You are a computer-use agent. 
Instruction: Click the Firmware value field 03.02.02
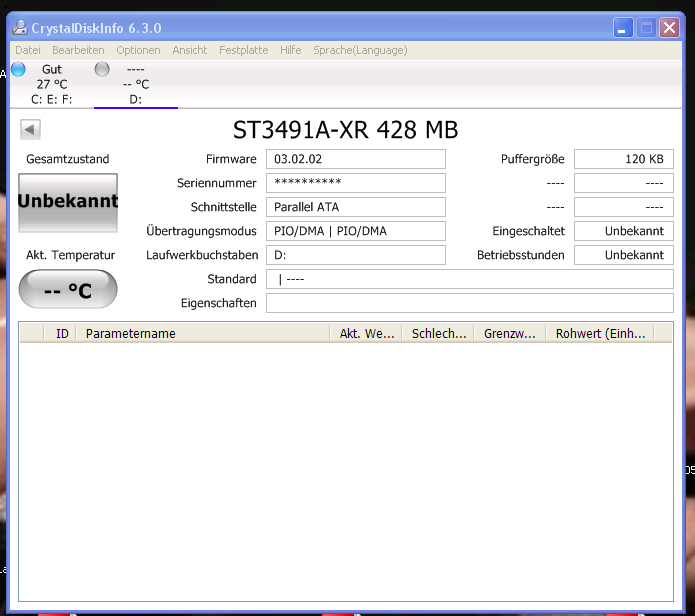(355, 159)
